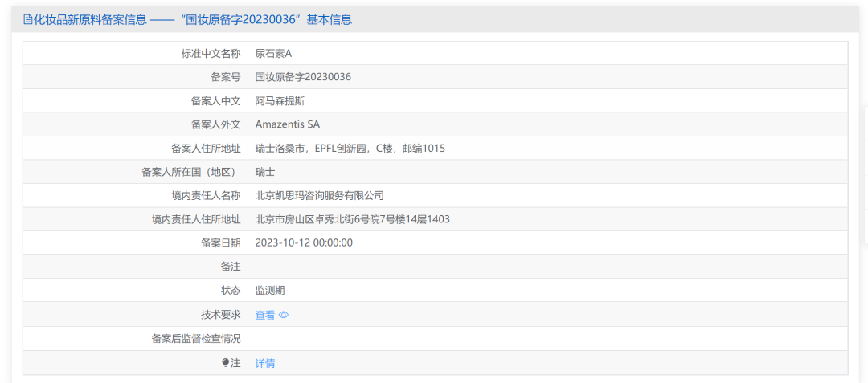
Task: Click the lightbulb icon next to 注
Action: 226,363
